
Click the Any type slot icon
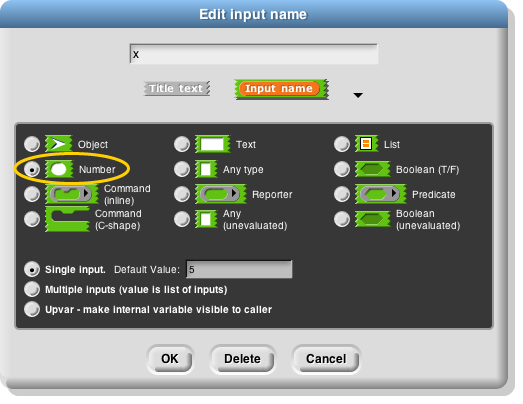[206, 169]
